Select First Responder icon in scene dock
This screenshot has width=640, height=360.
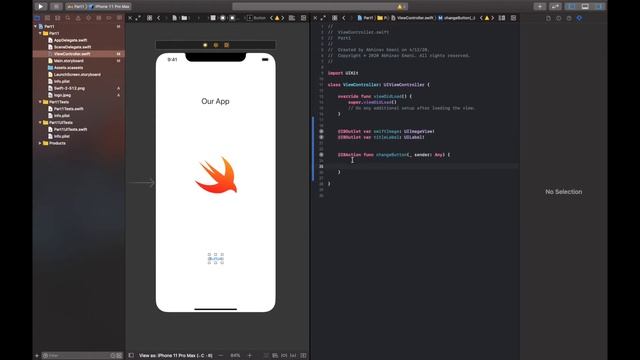click(216, 45)
